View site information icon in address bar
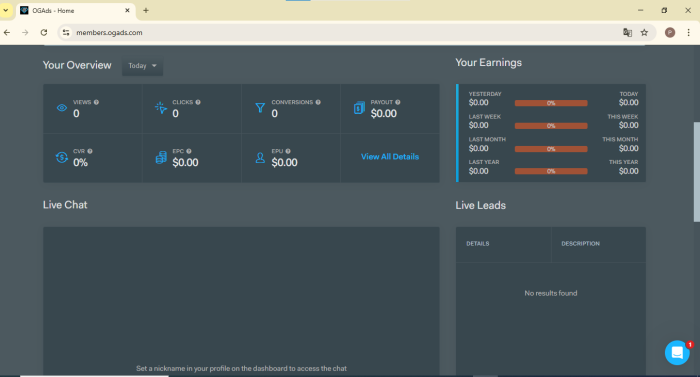 [66, 33]
